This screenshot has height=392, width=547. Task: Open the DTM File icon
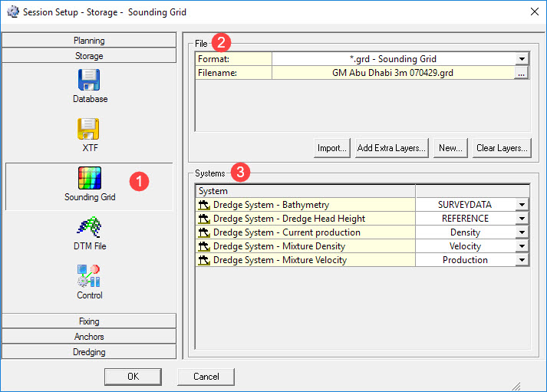click(x=89, y=227)
